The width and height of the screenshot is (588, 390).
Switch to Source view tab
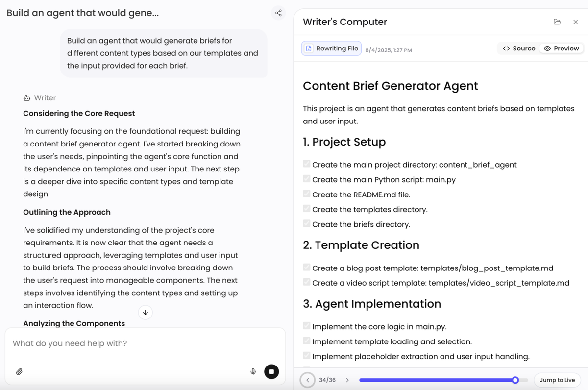tap(519, 49)
